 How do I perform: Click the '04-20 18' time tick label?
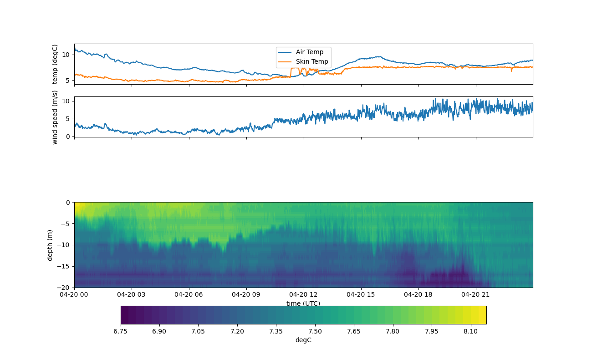(x=419, y=295)
